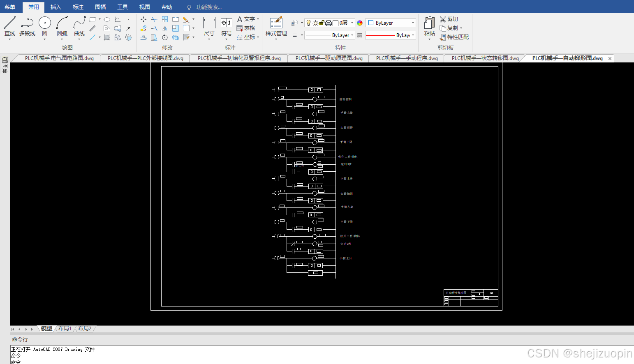Click the layer color square swatch
The height and width of the screenshot is (364, 634).
[x=336, y=23]
